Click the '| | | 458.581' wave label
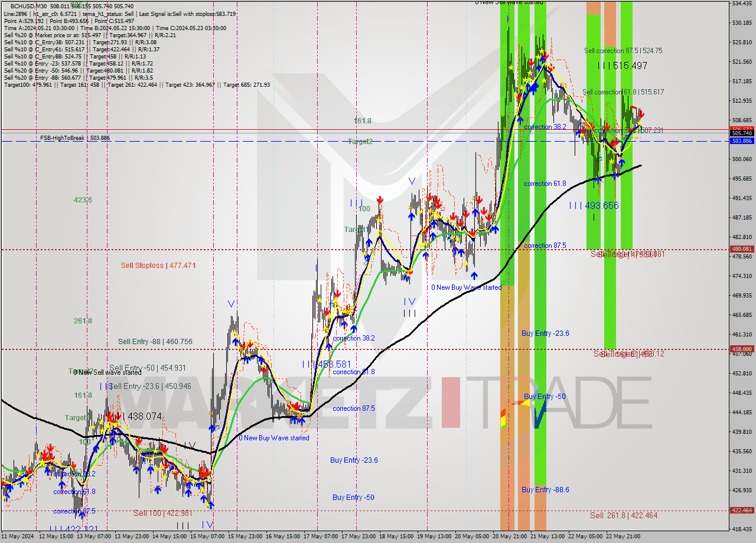Screen dimensions: 756x543 point(327,365)
